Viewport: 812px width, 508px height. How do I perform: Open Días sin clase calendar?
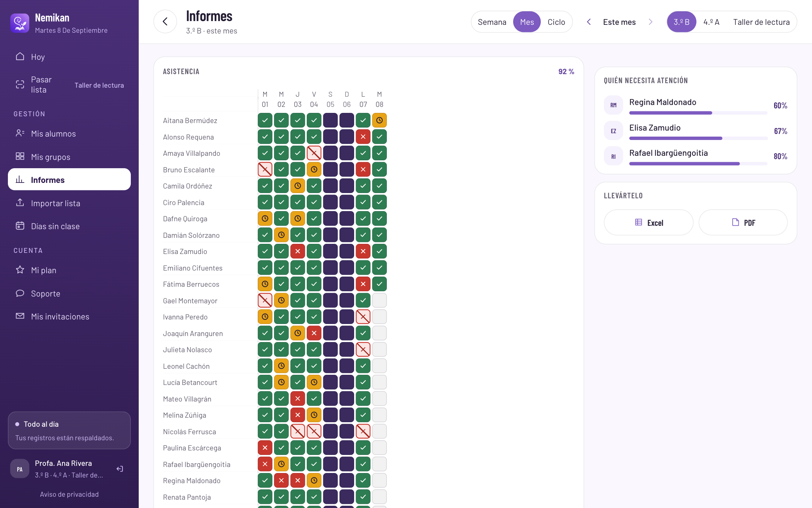(69, 226)
